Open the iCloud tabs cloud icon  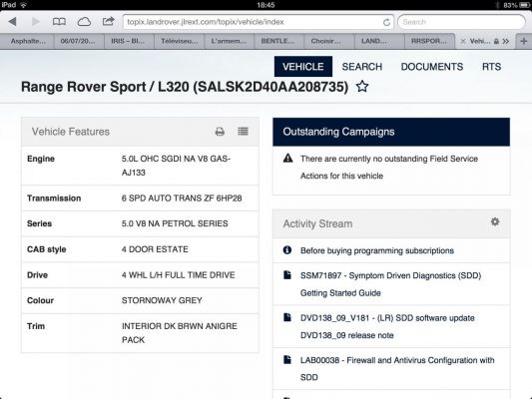(84, 22)
